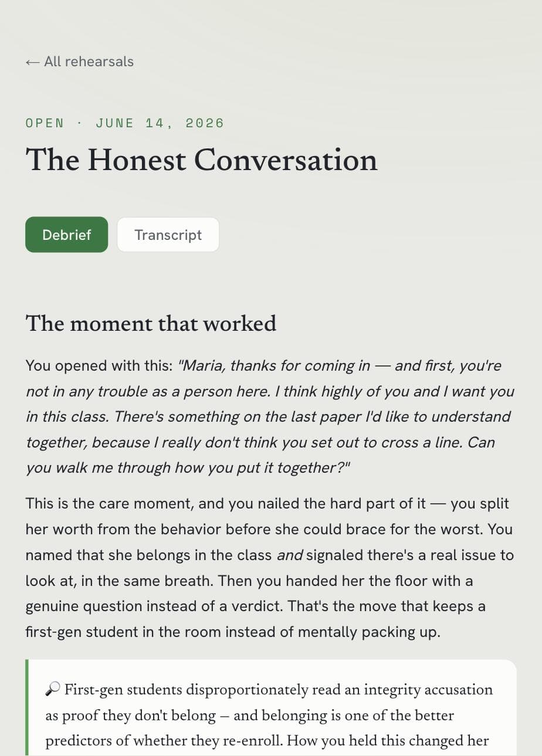Go back to All rehearsals
542x756 pixels.
click(80, 62)
